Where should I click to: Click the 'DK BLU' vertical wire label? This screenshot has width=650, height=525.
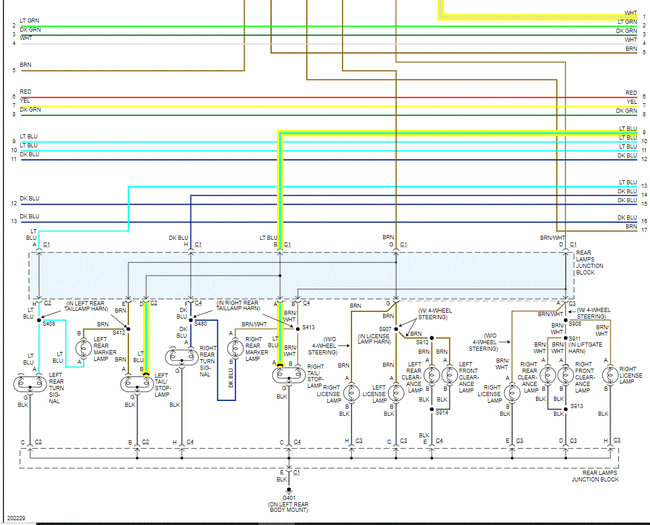[230, 378]
